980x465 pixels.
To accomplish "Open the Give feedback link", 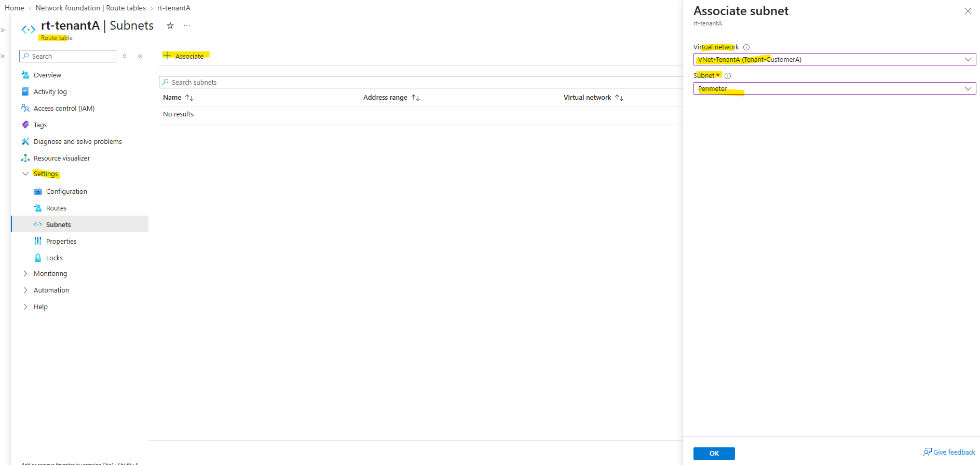I will click(x=949, y=452).
